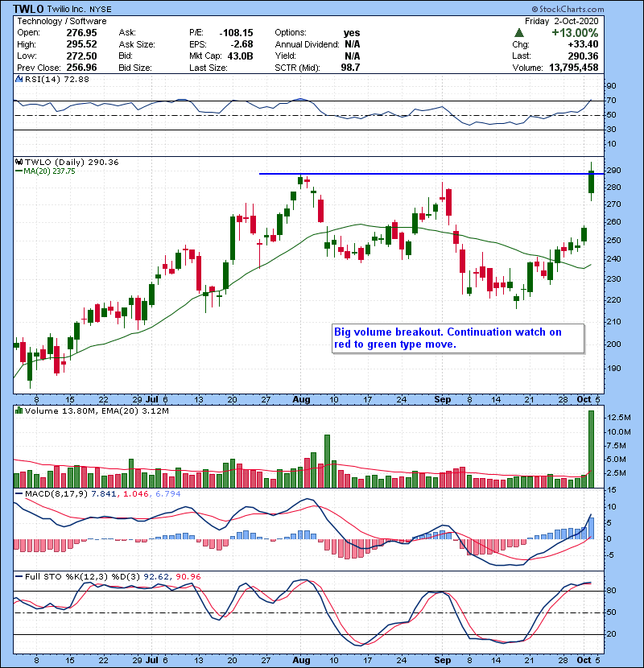Click the 200 price axis label
Image resolution: width=644 pixels, height=668 pixels.
click(614, 344)
